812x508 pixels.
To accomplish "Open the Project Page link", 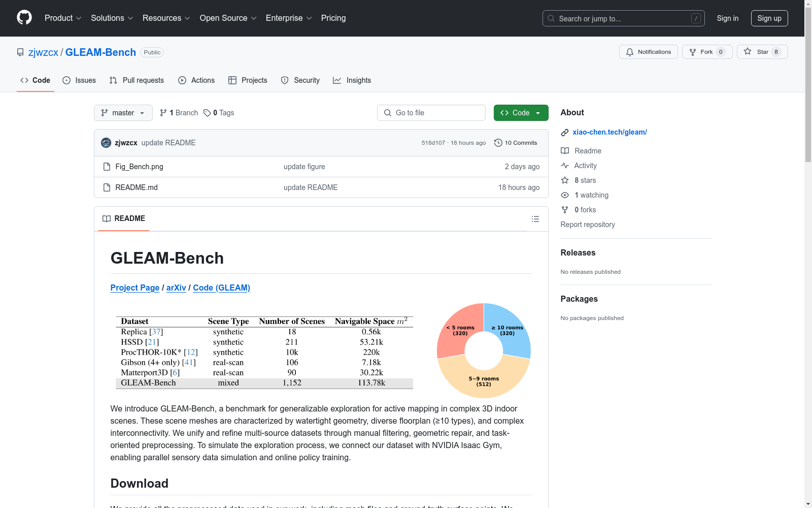I will (x=135, y=288).
